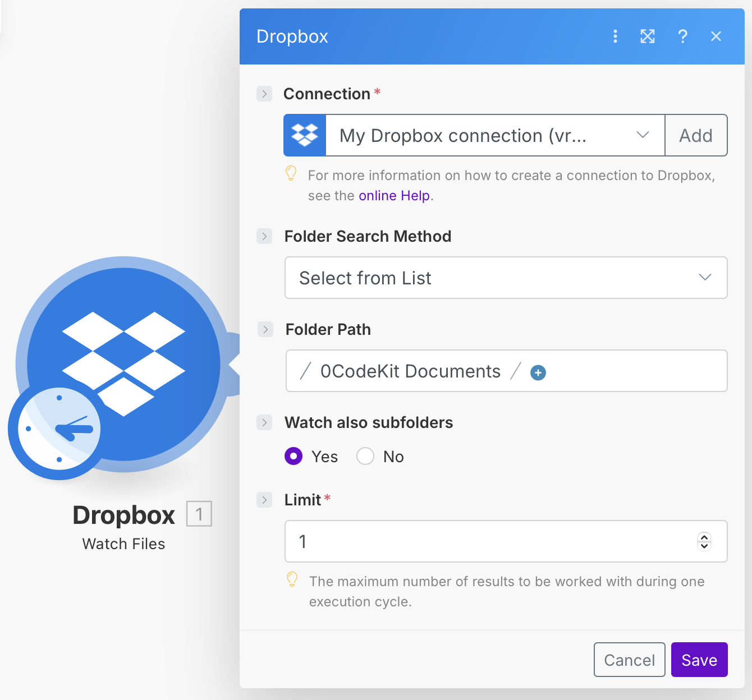Expand the Dropbox dialog to full screen
The height and width of the screenshot is (700, 752).
point(648,36)
